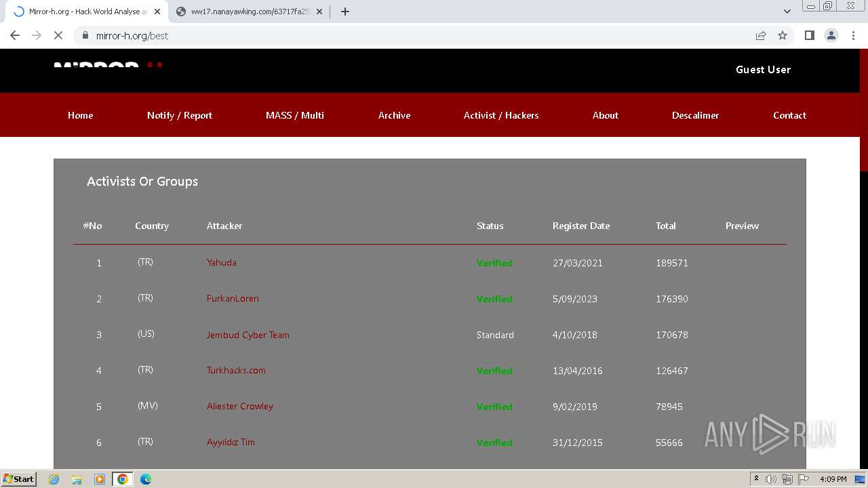Open the Archive menu item
This screenshot has height=488, width=868.
(394, 115)
